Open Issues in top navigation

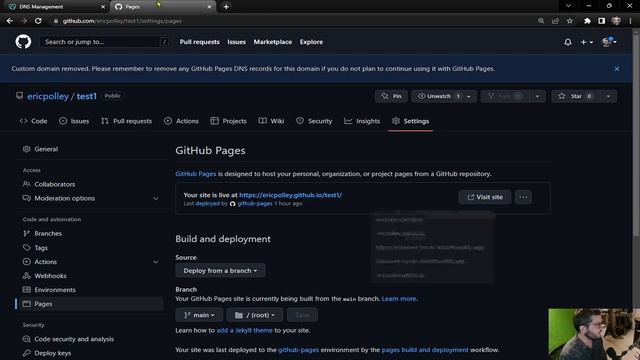coord(236,42)
